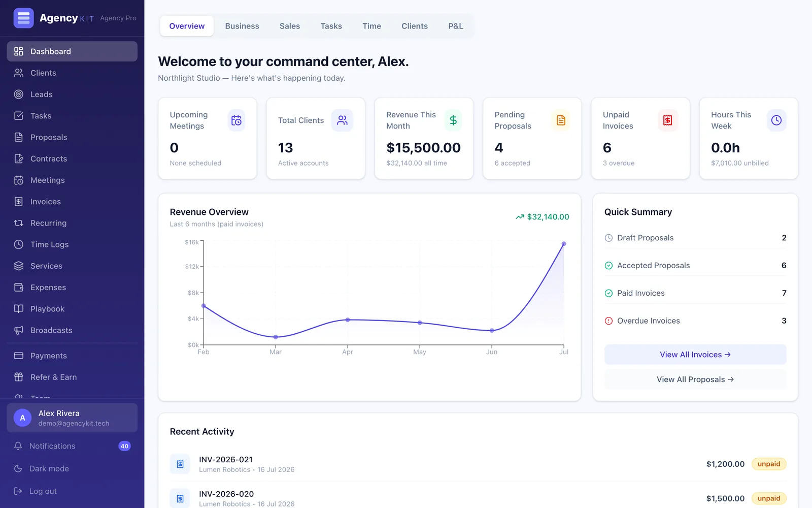Screen dimensions: 812x508
Task: Click the View All Proposals button
Action: (695, 379)
